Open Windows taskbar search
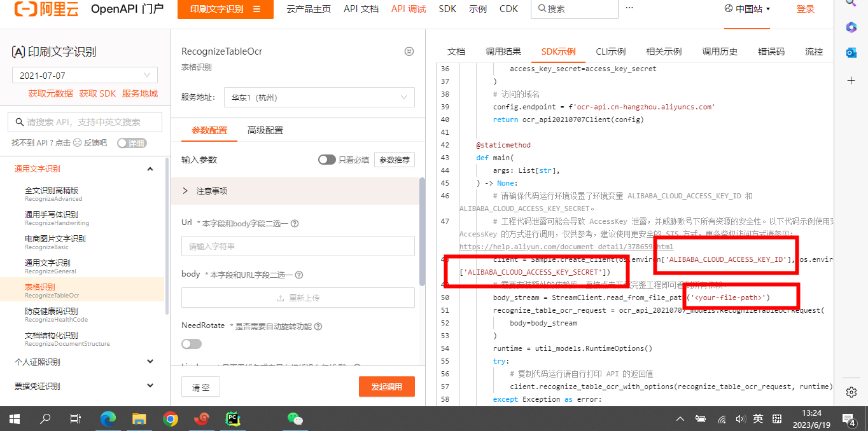The width and height of the screenshot is (868, 431). 45,418
